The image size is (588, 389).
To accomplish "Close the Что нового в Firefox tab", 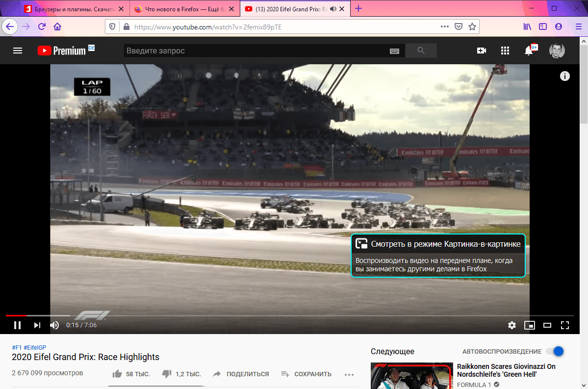I will click(232, 9).
